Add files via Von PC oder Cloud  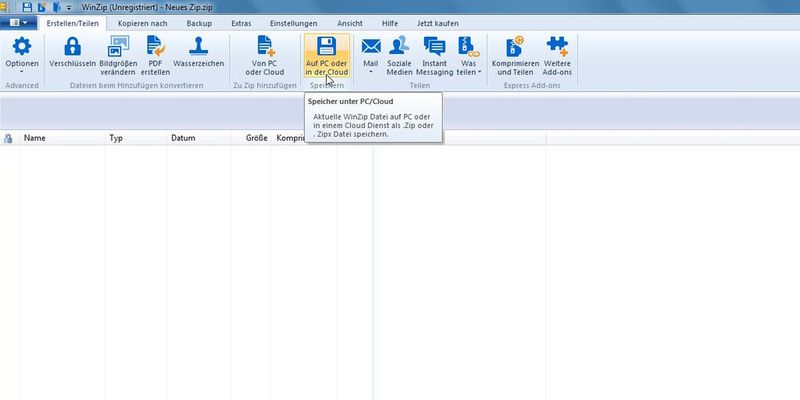coord(265,46)
